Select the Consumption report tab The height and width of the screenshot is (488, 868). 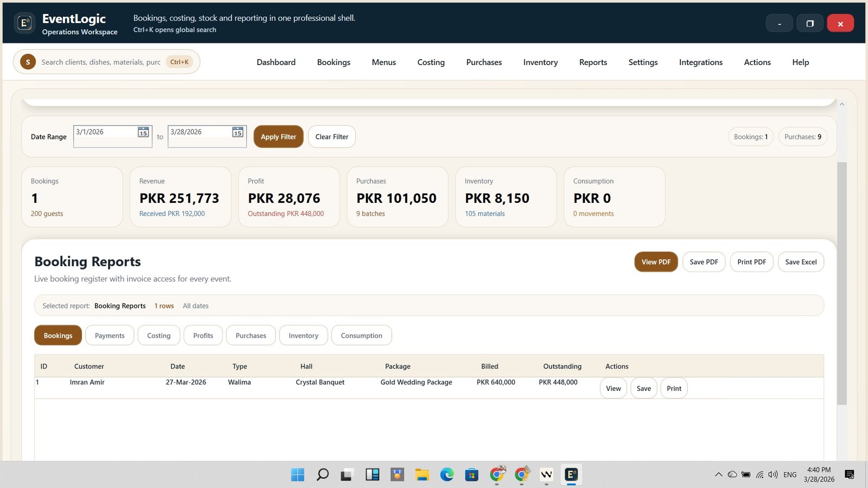[361, 336]
